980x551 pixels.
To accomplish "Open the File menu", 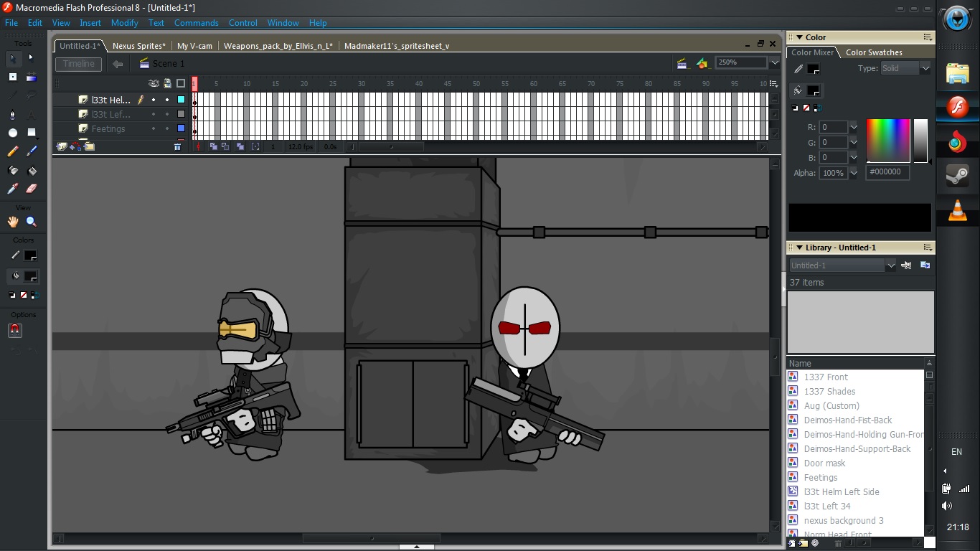I will click(x=11, y=23).
